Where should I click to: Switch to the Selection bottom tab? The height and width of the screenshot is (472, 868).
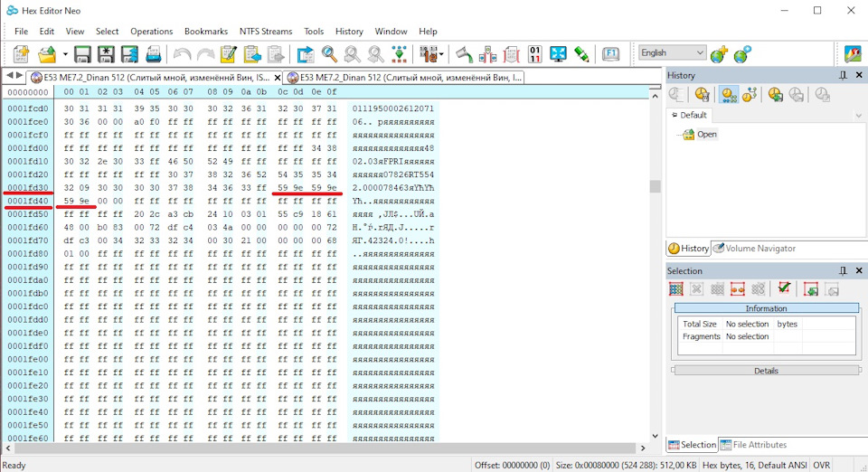[x=692, y=445]
